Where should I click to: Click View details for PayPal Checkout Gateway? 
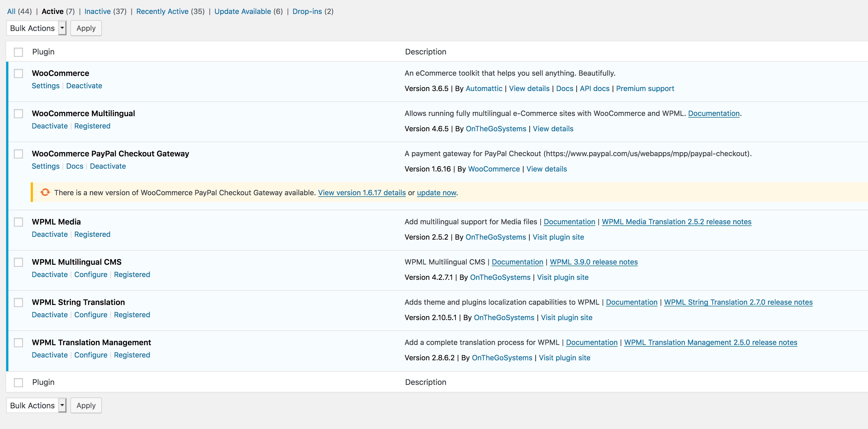point(546,169)
